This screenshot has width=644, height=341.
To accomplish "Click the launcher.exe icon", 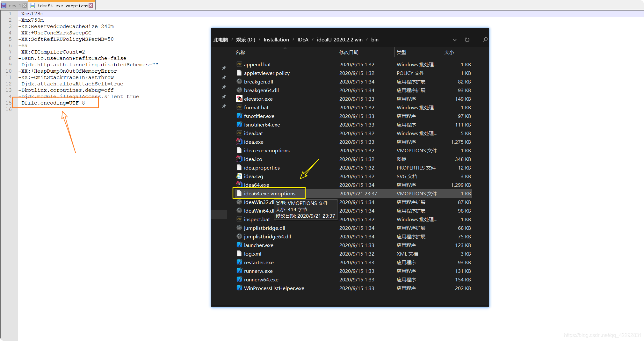I will [239, 245].
